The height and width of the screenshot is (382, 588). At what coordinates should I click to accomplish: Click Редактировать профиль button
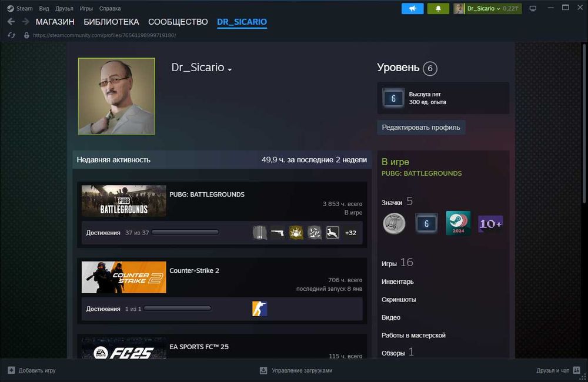coord(421,128)
